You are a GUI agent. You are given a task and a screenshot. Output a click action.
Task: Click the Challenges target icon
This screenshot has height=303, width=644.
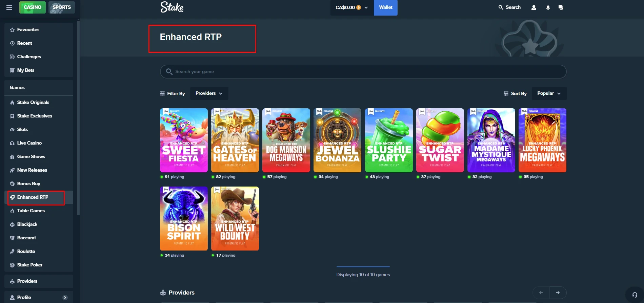tap(12, 57)
